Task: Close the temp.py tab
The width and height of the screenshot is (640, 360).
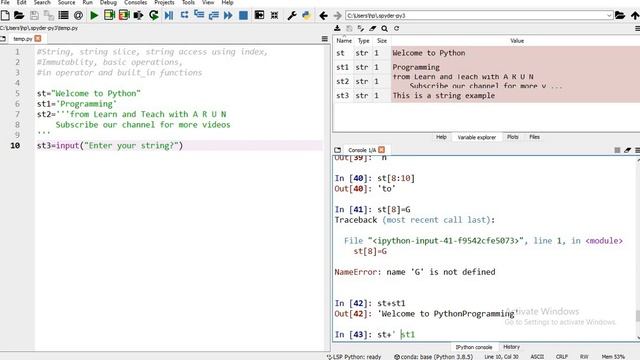Action: click(38, 38)
